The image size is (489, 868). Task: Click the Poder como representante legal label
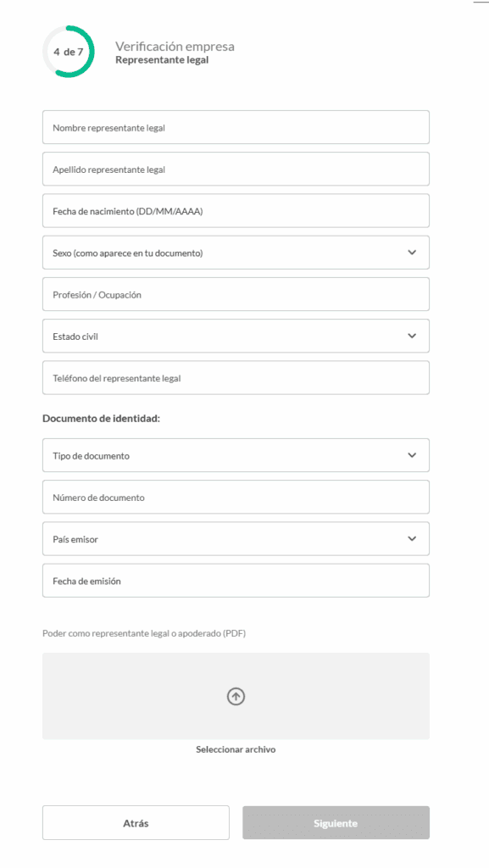click(144, 634)
